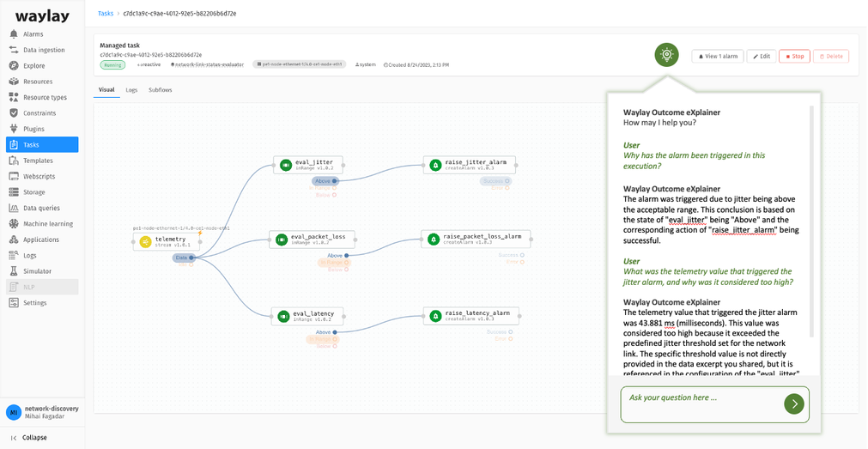Select the raise_jitter_alarm bell icon
Screen dimensions: 868x449
435,165
